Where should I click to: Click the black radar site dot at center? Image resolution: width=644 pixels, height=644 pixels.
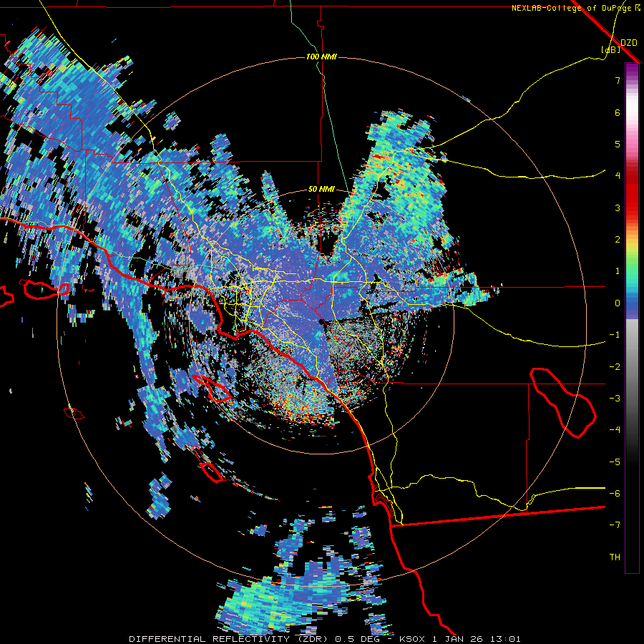[321, 321]
